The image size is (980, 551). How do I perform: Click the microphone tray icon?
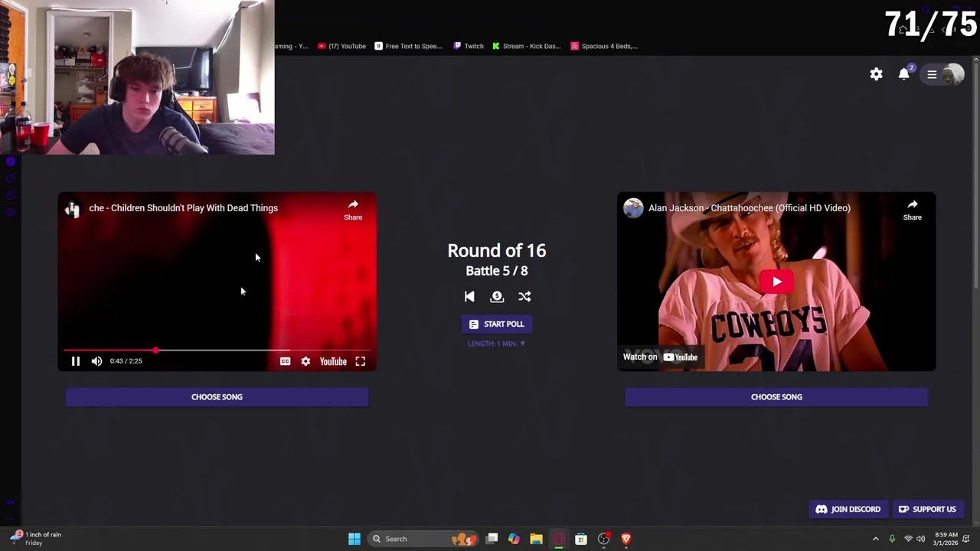click(x=892, y=539)
